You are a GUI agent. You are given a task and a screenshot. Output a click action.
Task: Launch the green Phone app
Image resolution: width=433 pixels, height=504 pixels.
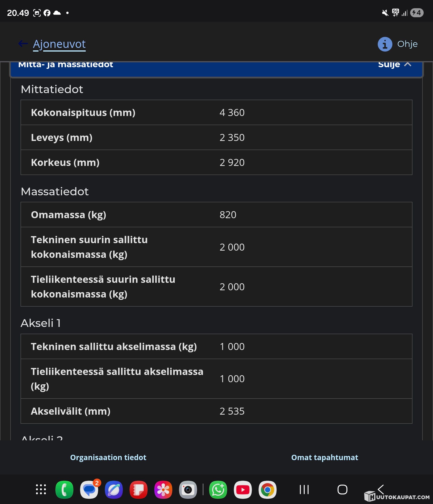(x=64, y=490)
